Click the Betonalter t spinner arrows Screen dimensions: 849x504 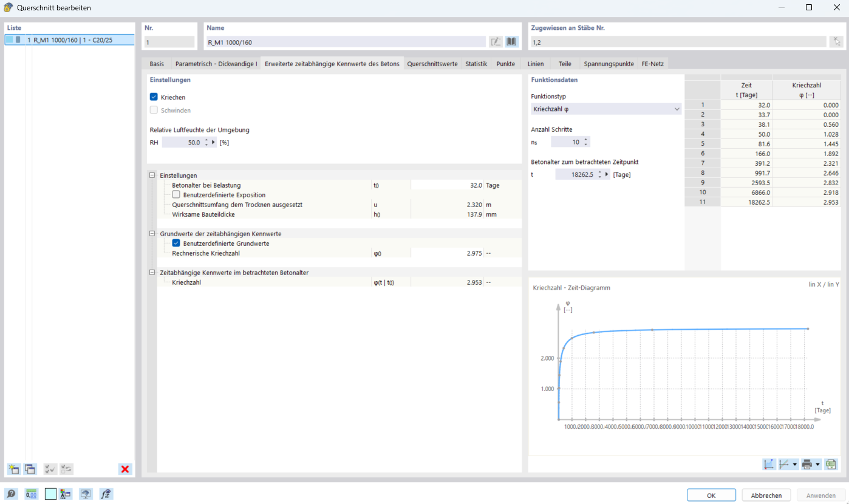pos(600,174)
